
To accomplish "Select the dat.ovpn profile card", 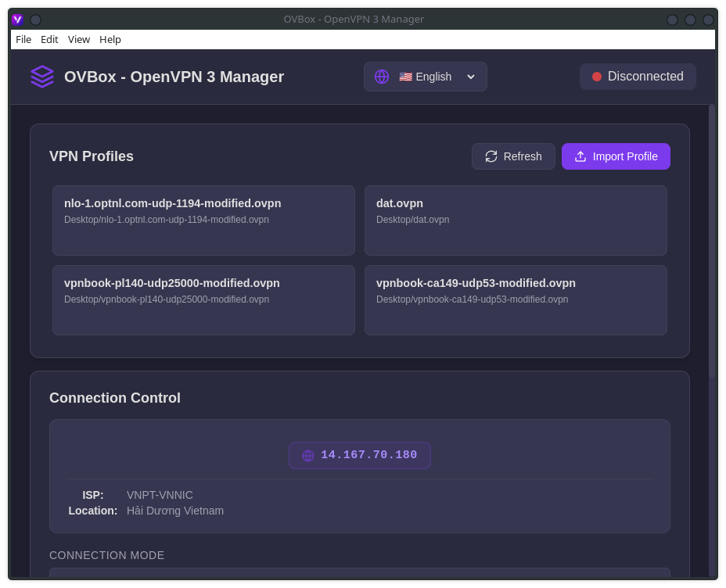I will coord(516,220).
